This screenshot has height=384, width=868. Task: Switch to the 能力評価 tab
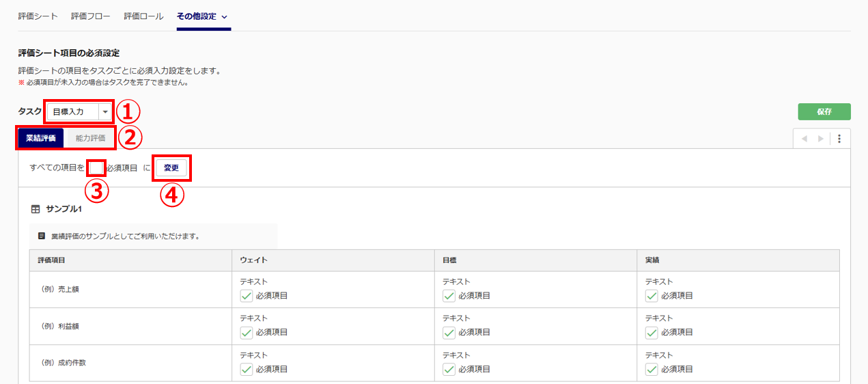click(x=91, y=138)
